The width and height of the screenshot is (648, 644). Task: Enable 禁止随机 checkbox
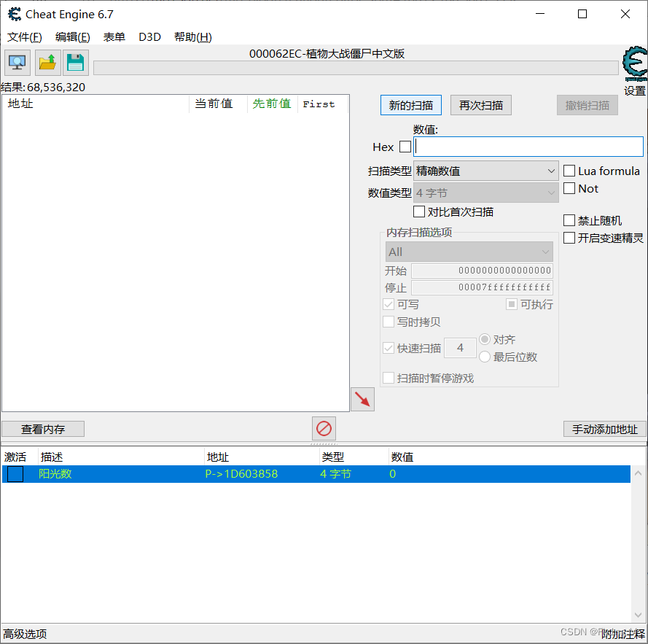(x=569, y=220)
